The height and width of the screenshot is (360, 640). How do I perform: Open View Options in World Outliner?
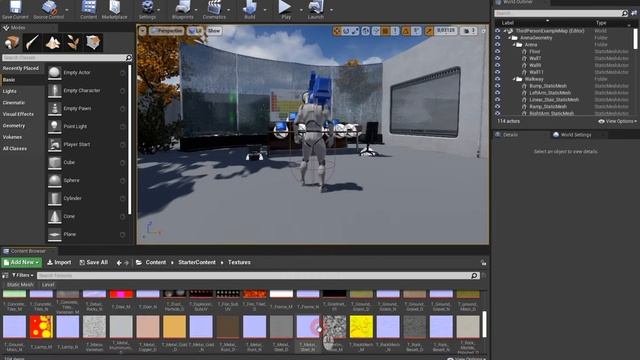618,121
